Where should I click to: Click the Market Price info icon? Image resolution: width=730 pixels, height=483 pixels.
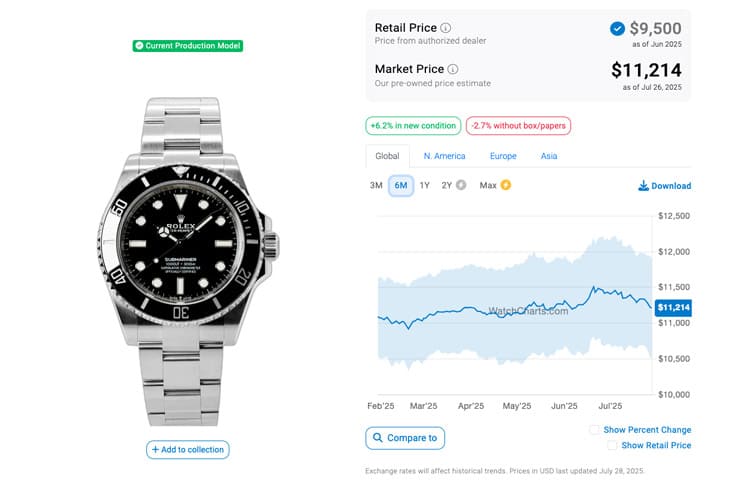(453, 69)
